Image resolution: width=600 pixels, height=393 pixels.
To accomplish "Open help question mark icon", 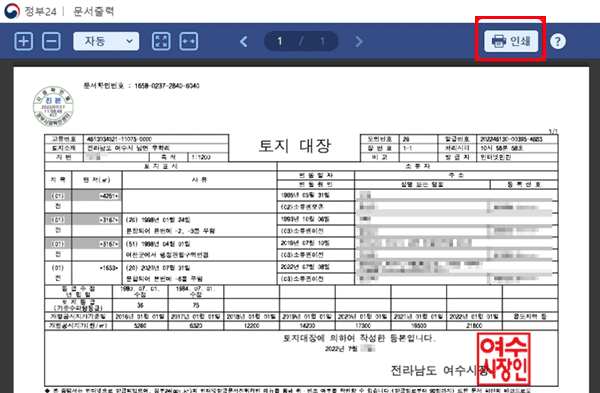I will pos(558,41).
